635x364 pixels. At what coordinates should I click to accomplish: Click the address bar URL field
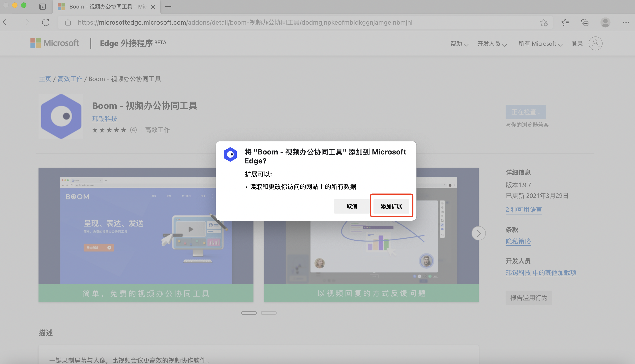click(245, 23)
